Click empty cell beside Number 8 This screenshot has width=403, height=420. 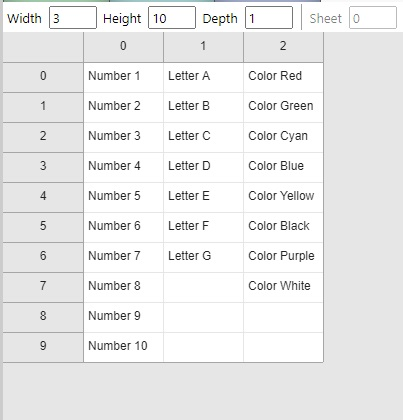(x=203, y=287)
